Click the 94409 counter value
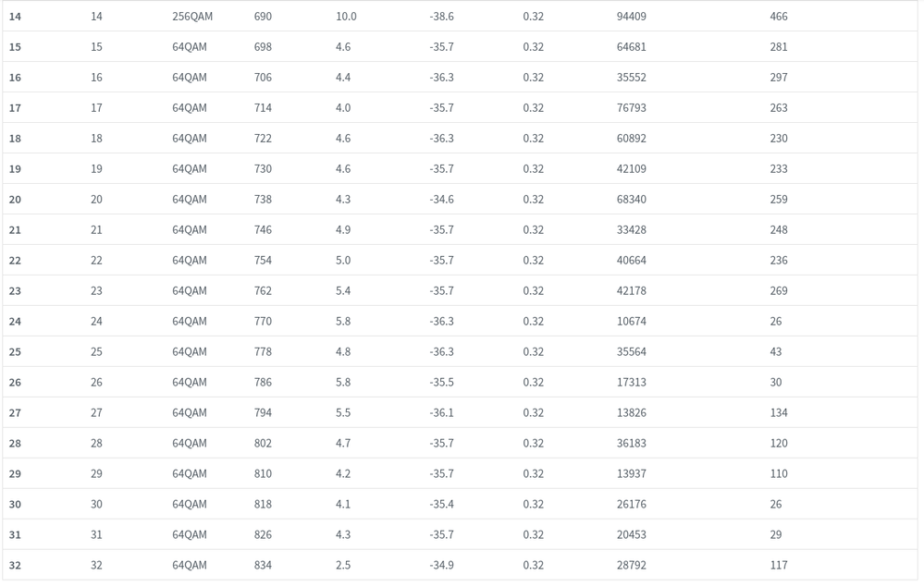This screenshot has height=587, width=924. [632, 17]
